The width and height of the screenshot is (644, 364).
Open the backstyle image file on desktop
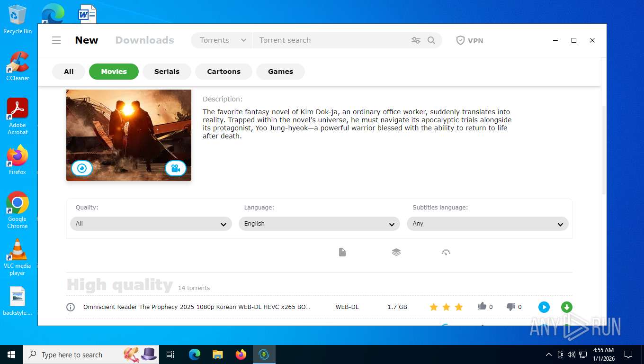coord(18,301)
